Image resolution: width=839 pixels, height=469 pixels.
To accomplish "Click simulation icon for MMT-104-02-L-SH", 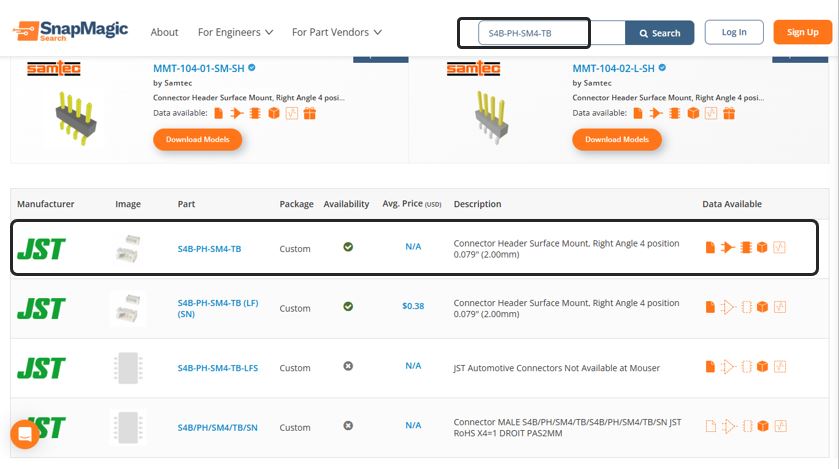I will 711,113.
